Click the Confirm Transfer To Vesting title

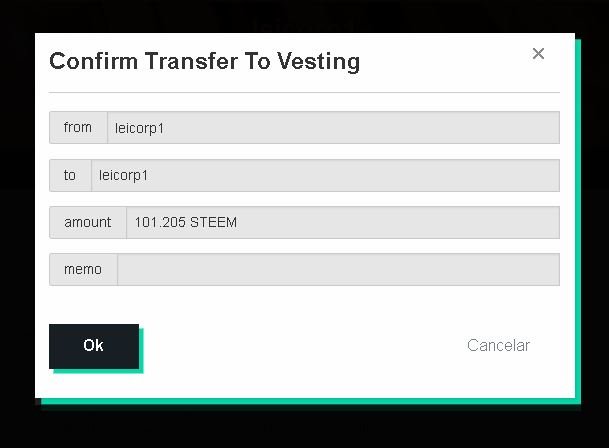click(x=205, y=61)
